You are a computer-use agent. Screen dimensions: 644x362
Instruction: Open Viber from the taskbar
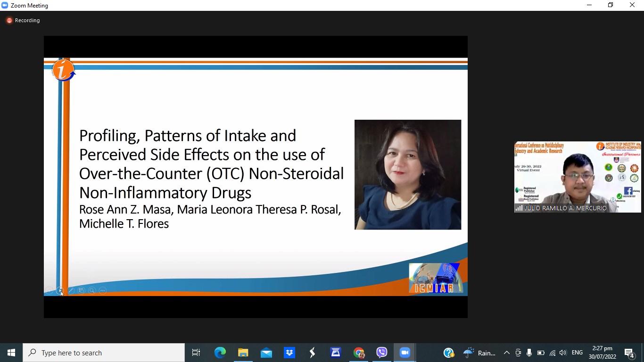click(382, 353)
